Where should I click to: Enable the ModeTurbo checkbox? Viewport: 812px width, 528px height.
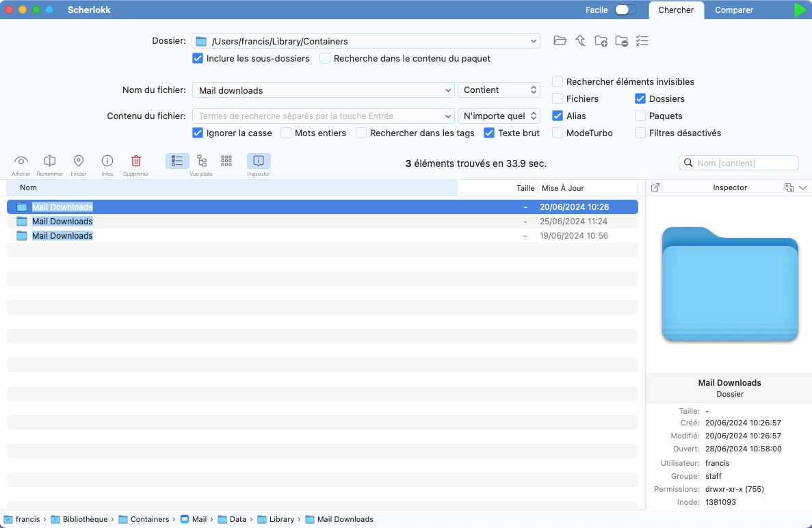coord(558,133)
